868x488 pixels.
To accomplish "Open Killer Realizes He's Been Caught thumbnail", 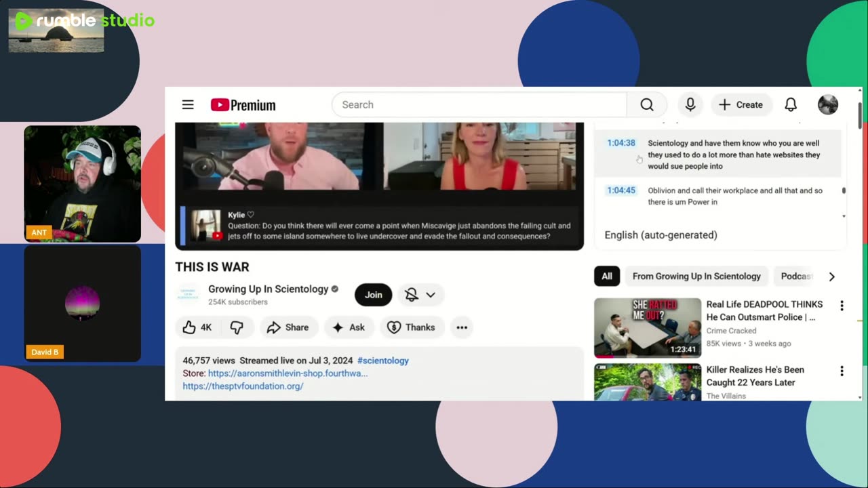I will [648, 382].
